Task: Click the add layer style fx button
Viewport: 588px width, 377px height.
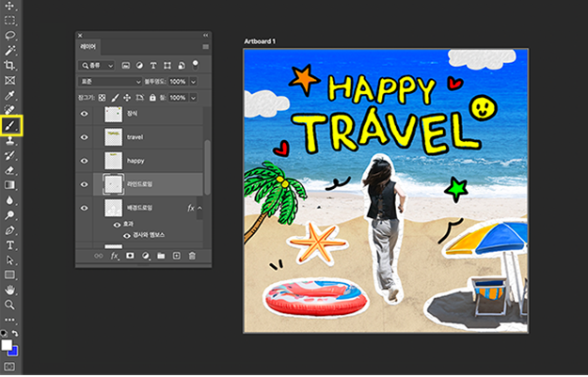Action: click(x=114, y=256)
